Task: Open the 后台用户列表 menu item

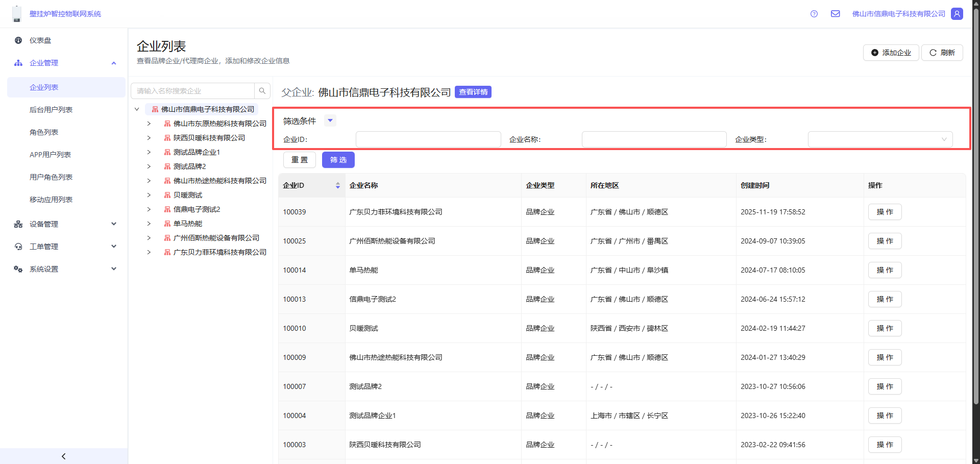Action: click(x=51, y=110)
